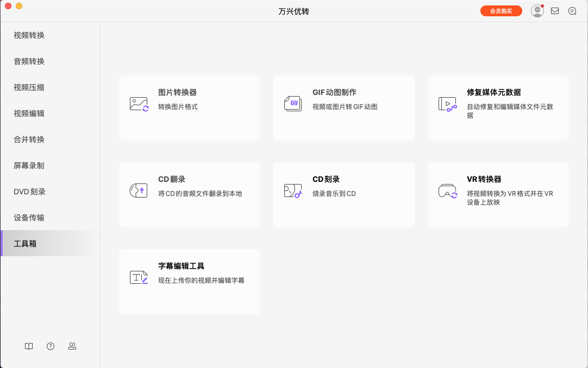The image size is (588, 368).
Task: Open the user account avatar icon
Action: [x=537, y=10]
